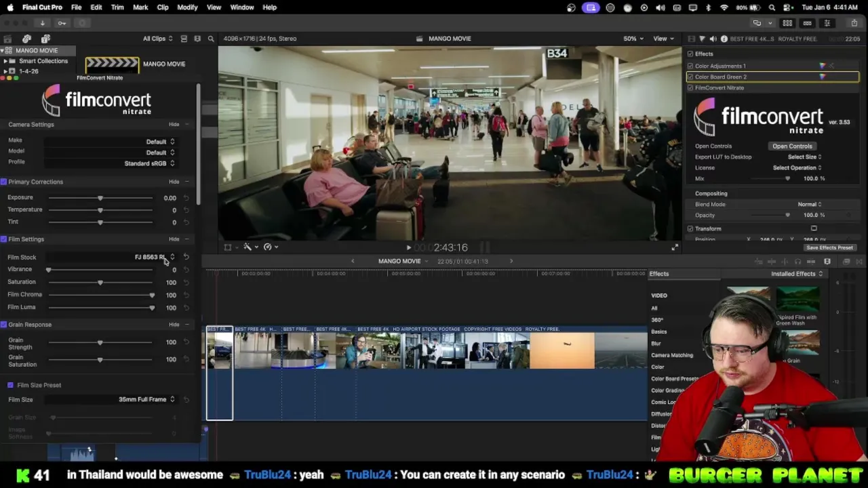868x488 pixels.
Task: Open the viewer transform tool menu
Action: pyautogui.click(x=231, y=247)
